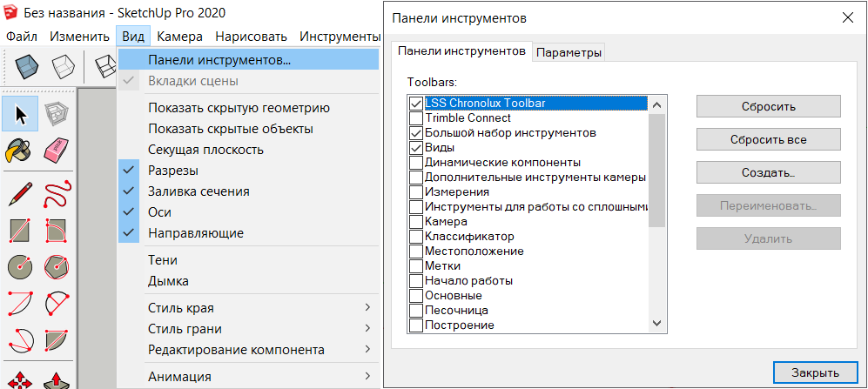Choose the Circle tool
The width and height of the screenshot is (868, 389).
tap(21, 266)
